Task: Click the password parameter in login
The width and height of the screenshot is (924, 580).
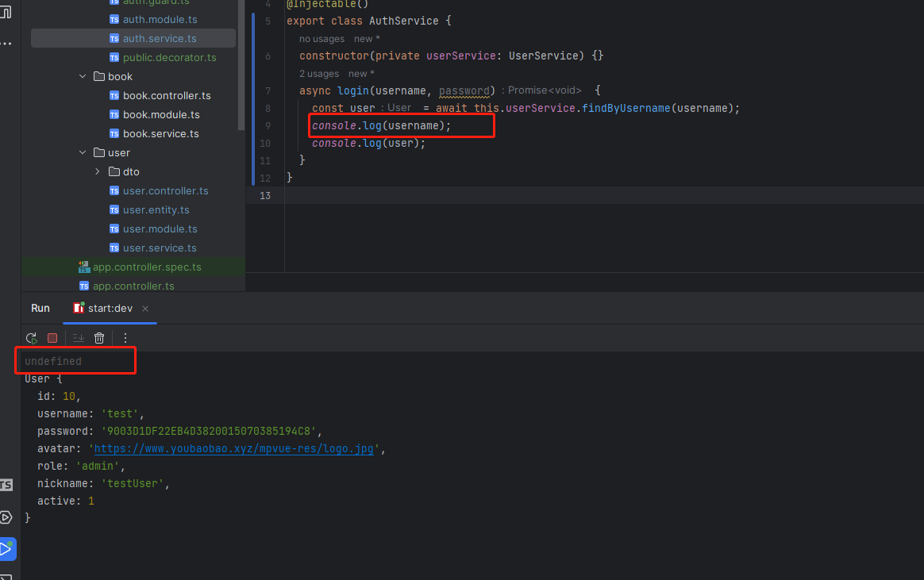Action: pyautogui.click(x=464, y=90)
